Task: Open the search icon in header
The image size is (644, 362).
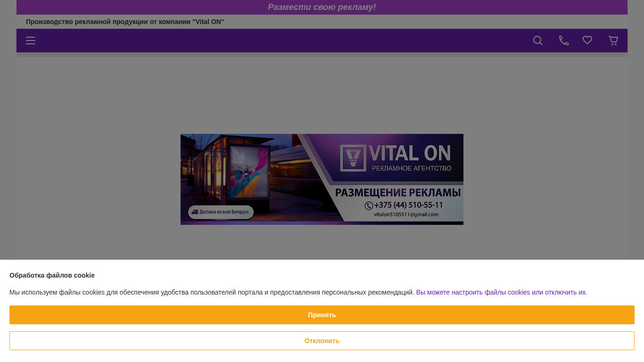Action: [x=538, y=41]
